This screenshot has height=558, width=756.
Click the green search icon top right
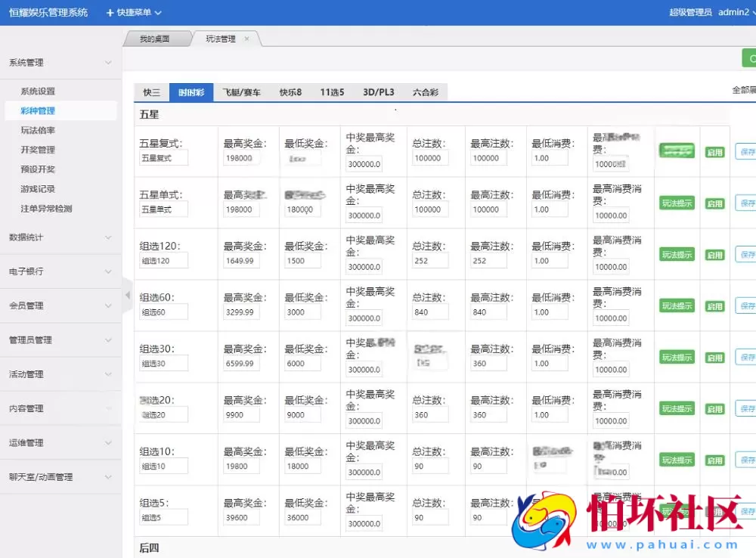[x=751, y=57]
